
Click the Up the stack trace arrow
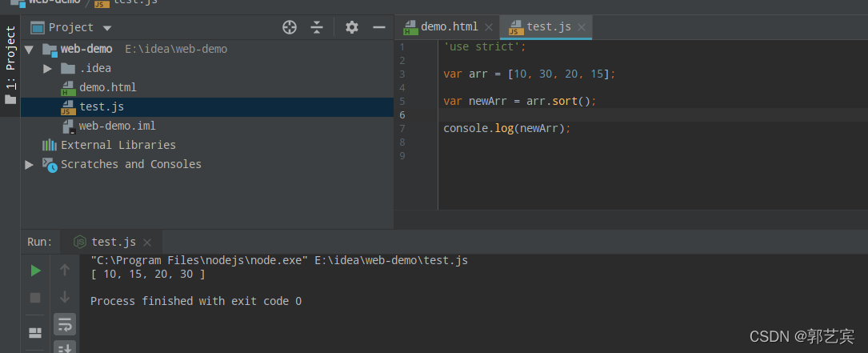[x=65, y=270]
